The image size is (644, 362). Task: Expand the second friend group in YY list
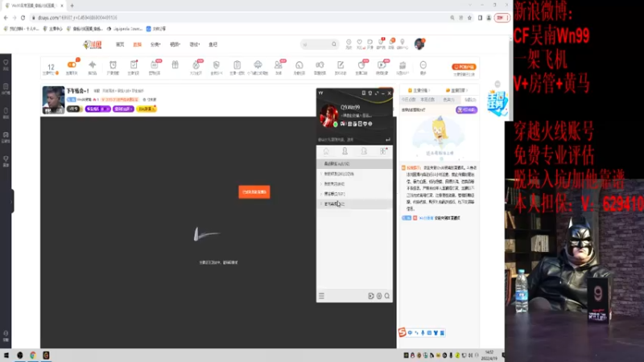[354, 184]
